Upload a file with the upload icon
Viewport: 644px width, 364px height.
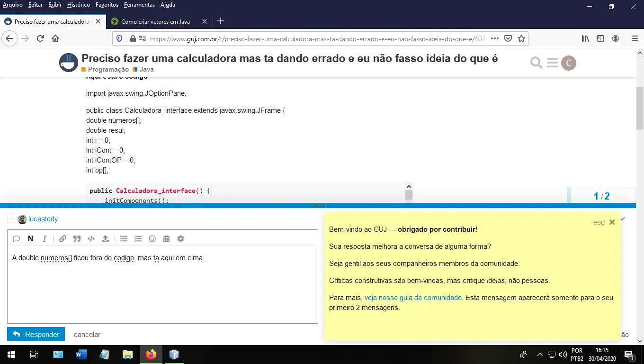(105, 239)
